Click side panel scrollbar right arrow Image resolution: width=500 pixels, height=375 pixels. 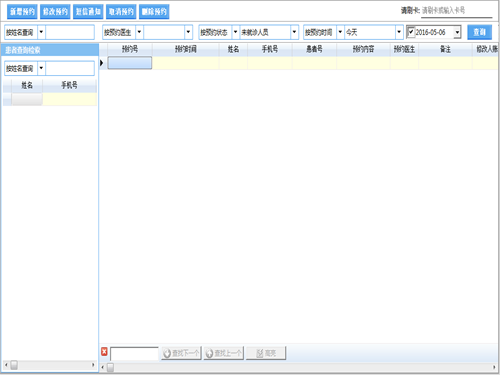93,365
